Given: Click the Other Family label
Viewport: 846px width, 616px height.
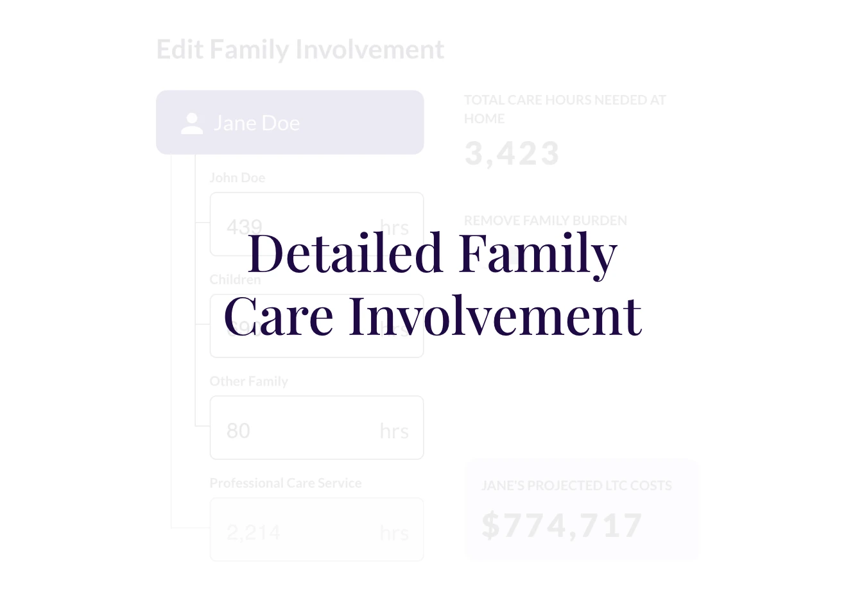Looking at the screenshot, I should click(x=248, y=381).
